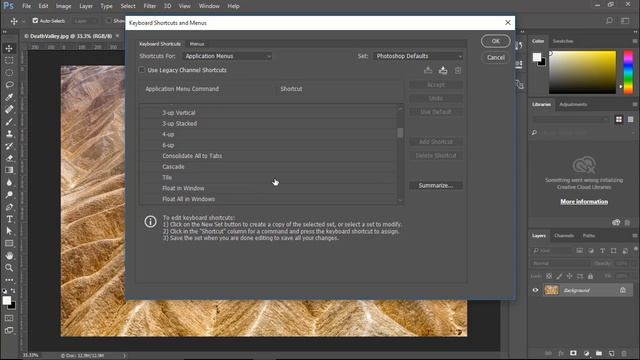This screenshot has width=640, height=360.
Task: Select the Zoom tool
Action: (9, 268)
